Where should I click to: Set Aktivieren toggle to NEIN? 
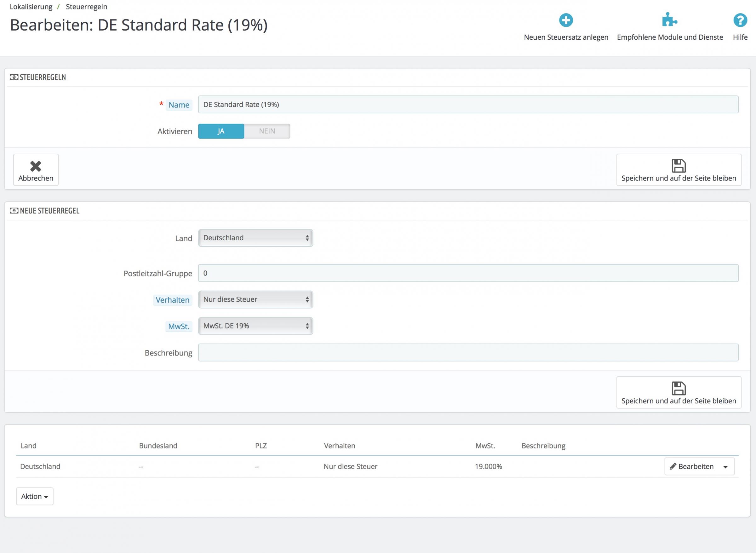[x=267, y=131]
